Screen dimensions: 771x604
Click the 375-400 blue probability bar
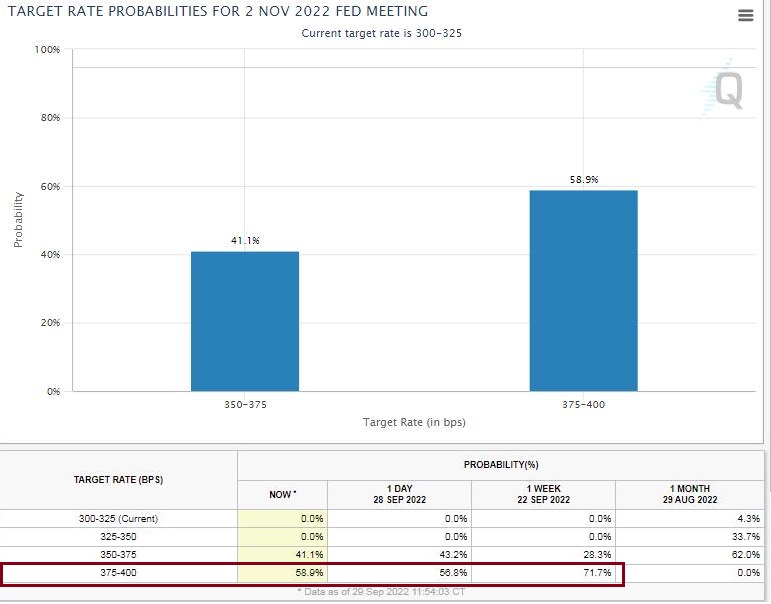[x=584, y=291]
